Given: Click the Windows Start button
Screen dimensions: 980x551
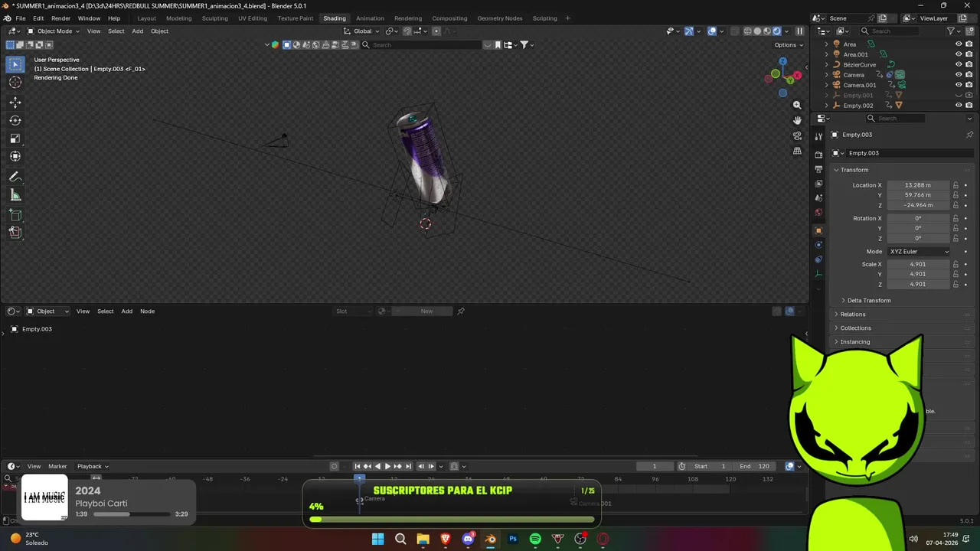Looking at the screenshot, I should [x=377, y=539].
